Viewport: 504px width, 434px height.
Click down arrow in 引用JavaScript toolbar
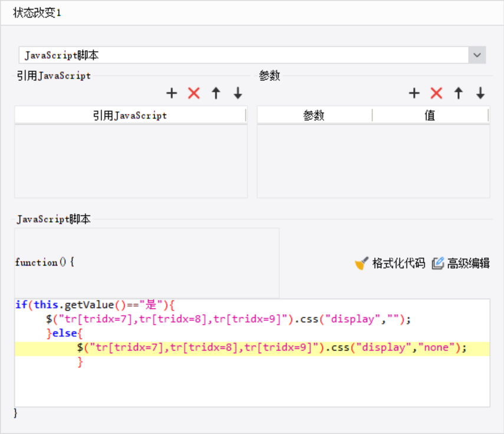point(237,93)
